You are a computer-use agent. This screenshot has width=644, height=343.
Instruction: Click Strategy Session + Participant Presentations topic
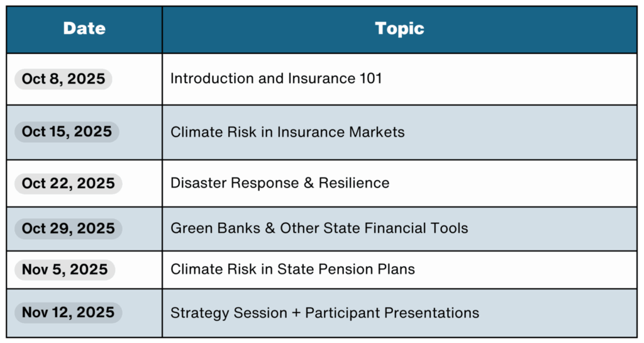point(325,313)
